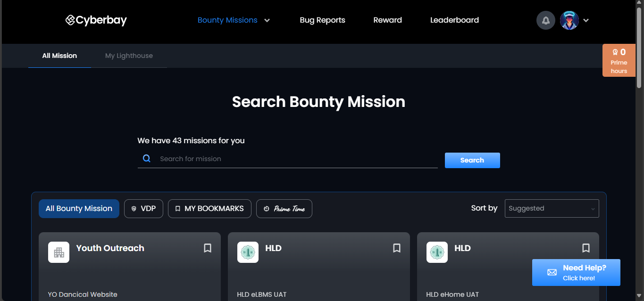Click the blue Search button
The height and width of the screenshot is (301, 644).
pos(472,160)
